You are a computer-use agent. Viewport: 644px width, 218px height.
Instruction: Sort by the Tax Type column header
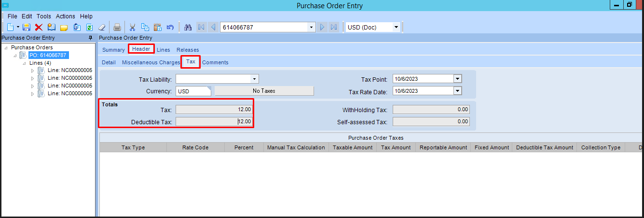(133, 147)
